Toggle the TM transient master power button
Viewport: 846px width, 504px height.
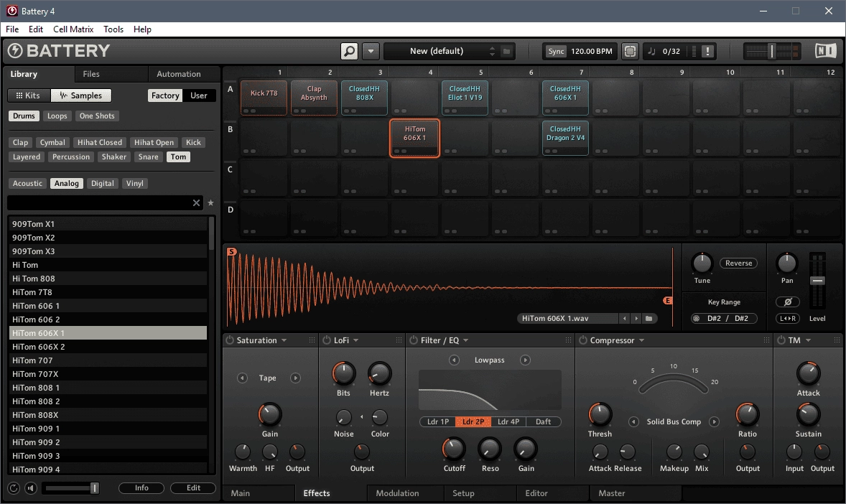781,340
